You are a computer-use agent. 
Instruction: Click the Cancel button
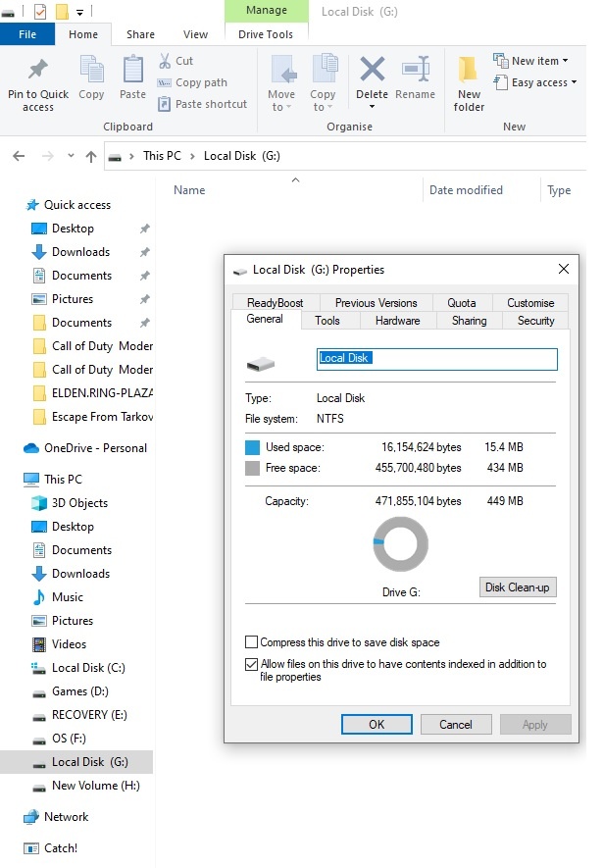pos(456,724)
